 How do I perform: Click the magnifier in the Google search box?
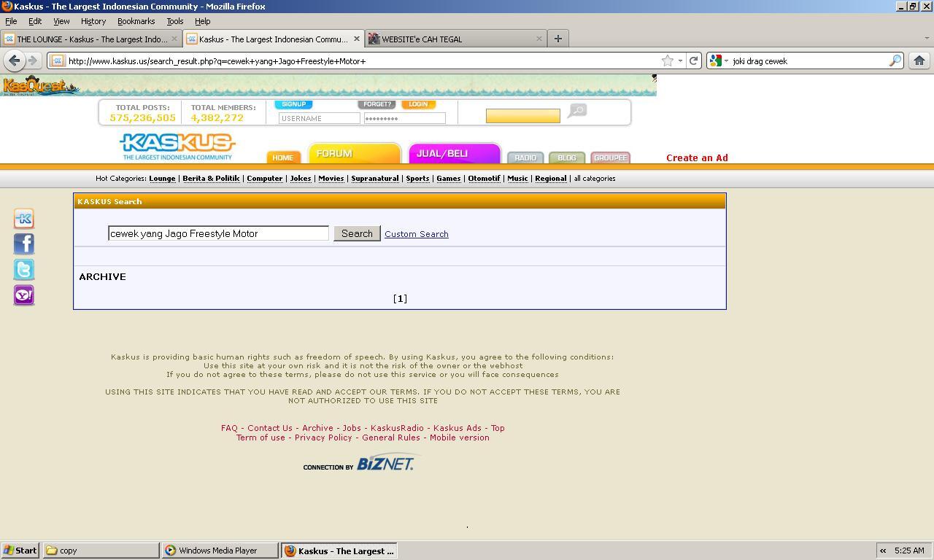[895, 61]
